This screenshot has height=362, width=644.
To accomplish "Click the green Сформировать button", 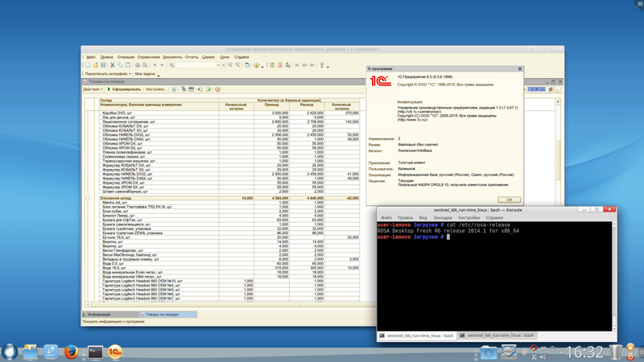I will point(124,89).
